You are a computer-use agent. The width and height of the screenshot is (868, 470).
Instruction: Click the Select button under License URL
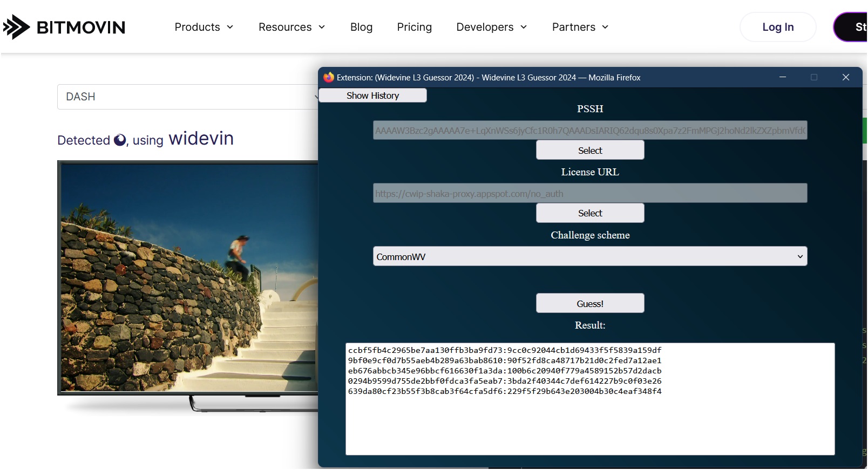[x=589, y=213]
